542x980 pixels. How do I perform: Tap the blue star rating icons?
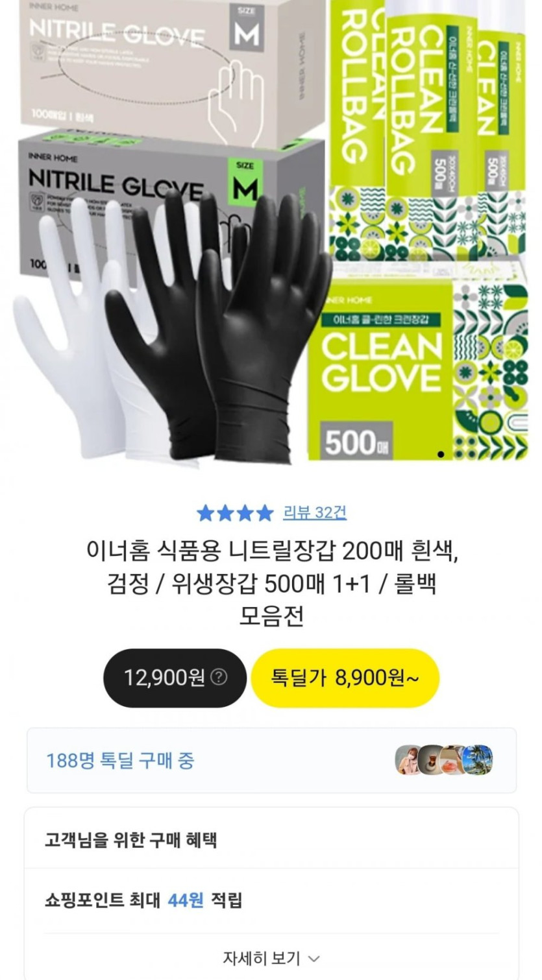[x=235, y=513]
